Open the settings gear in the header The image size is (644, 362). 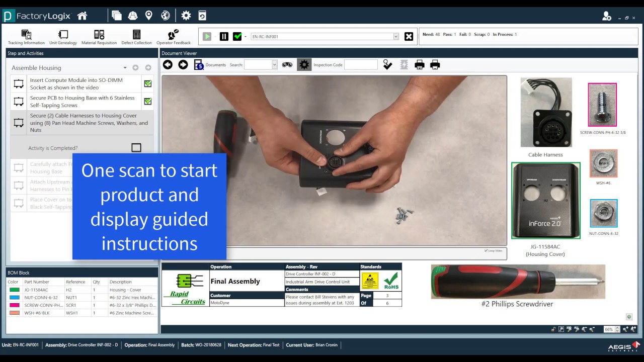pos(186,16)
